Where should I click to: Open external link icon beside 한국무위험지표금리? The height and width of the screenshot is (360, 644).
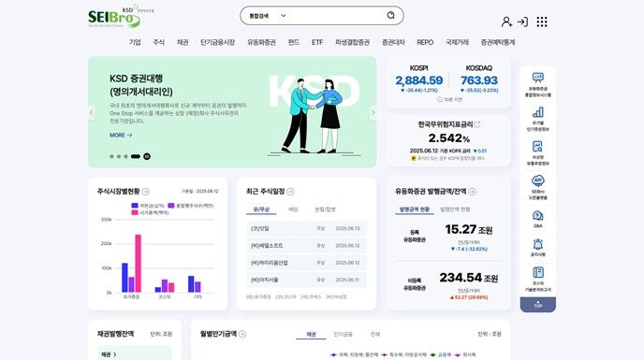pyautogui.click(x=477, y=124)
